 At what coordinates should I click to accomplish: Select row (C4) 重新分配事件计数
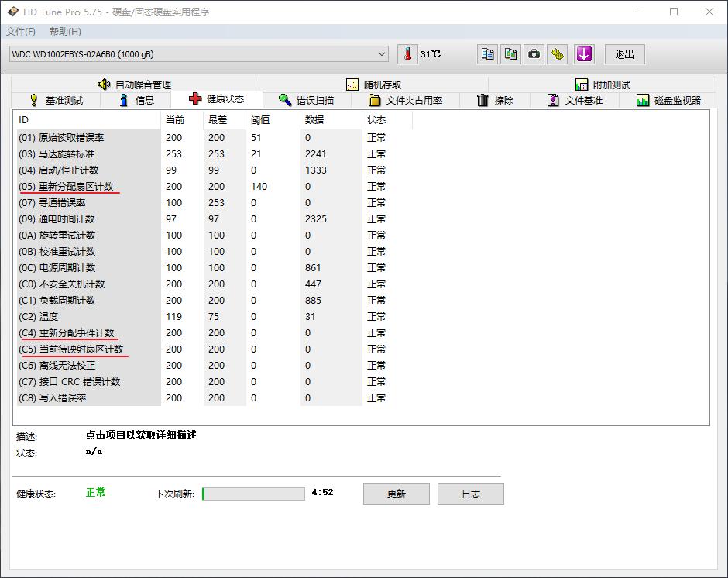coord(215,332)
